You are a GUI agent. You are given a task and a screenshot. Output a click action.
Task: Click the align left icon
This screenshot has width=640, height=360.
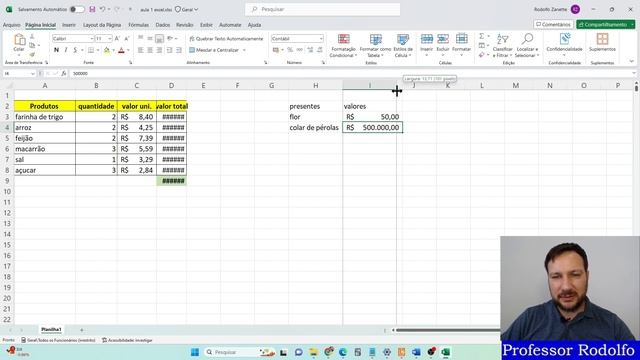(x=140, y=50)
